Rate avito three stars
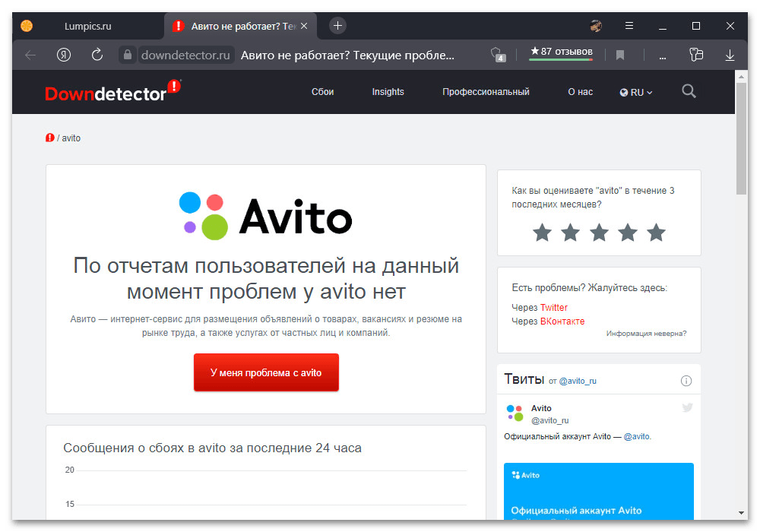760x532 pixels. coord(599,233)
